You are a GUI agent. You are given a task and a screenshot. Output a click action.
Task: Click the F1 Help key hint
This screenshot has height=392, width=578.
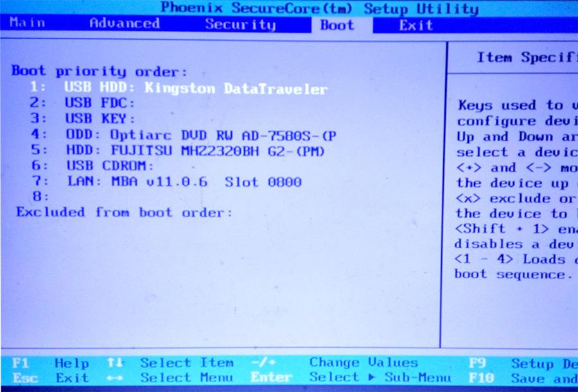tap(50, 364)
